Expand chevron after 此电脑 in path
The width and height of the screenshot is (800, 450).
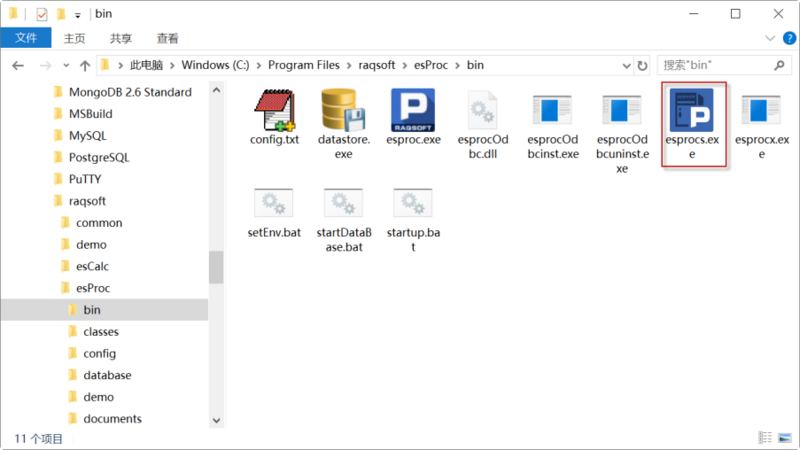click(172, 65)
